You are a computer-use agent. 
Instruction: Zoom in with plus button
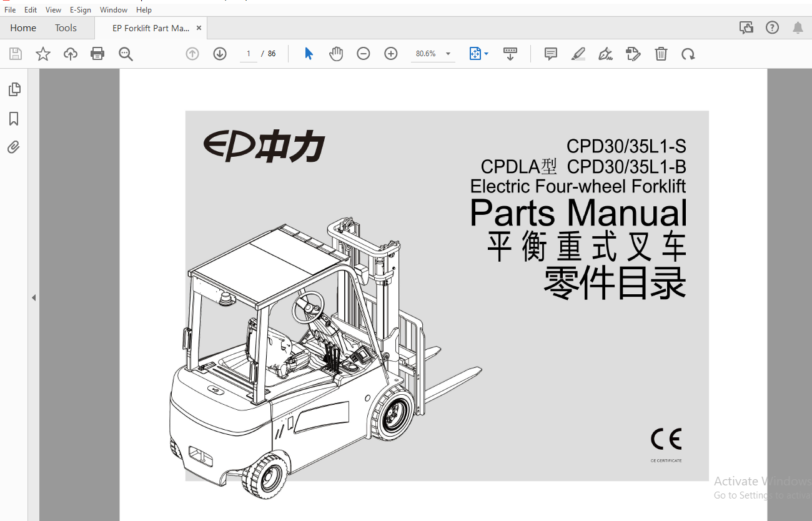click(x=391, y=54)
